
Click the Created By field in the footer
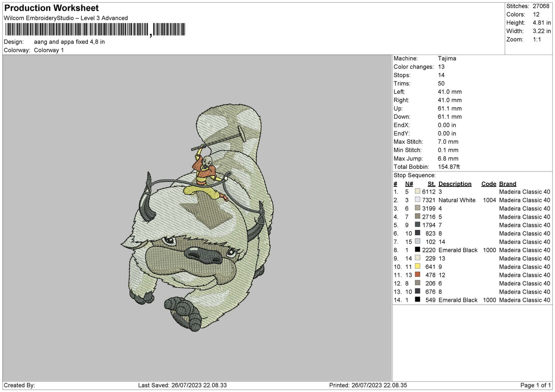click(18, 384)
